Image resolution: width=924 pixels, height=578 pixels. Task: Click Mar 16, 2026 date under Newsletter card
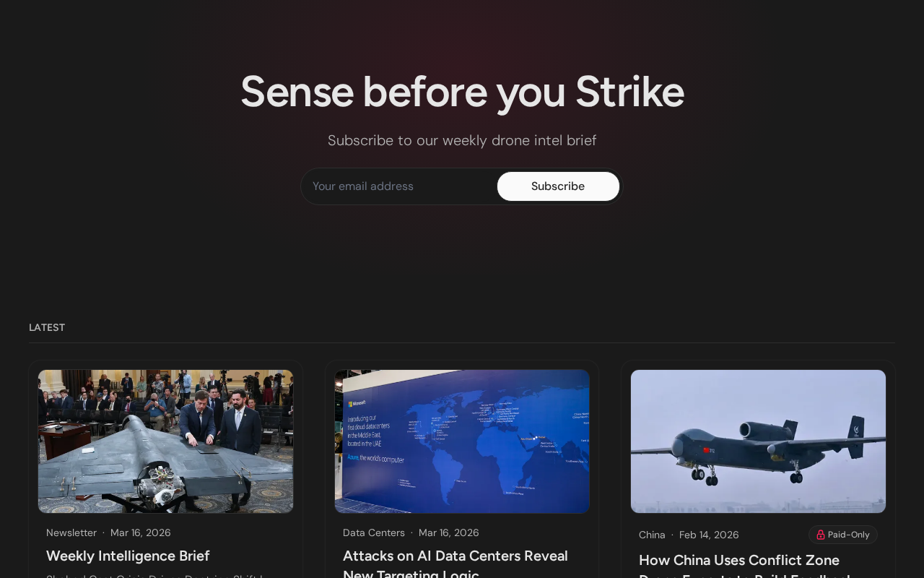[x=141, y=532]
